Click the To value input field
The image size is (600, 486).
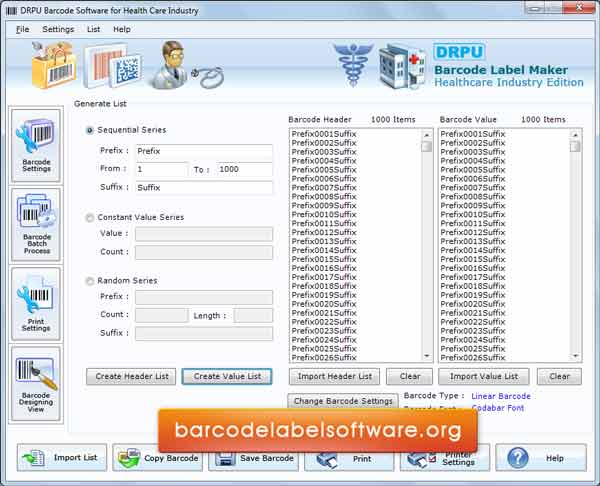point(245,170)
